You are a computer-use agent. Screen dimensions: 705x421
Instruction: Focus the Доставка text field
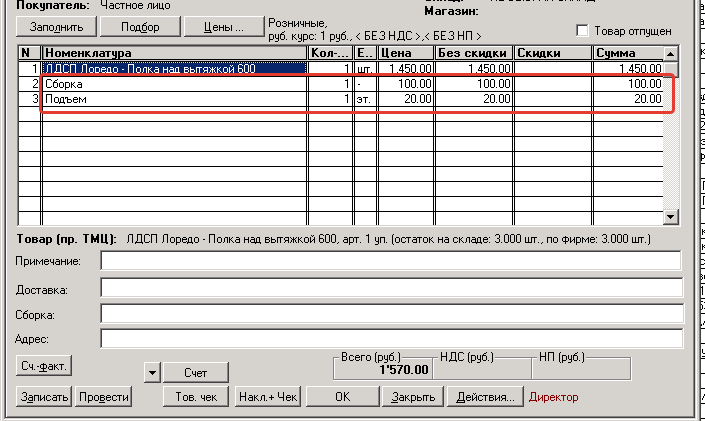(390, 289)
